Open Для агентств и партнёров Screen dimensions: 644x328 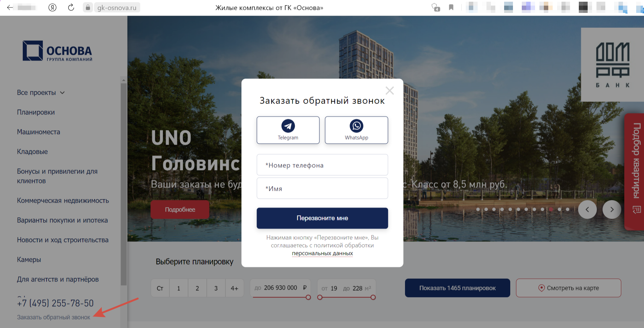[x=58, y=279]
